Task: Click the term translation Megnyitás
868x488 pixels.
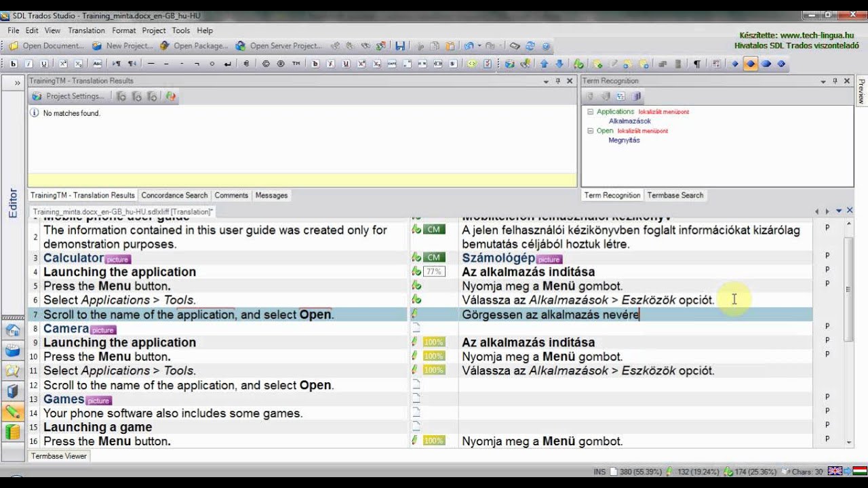Action: 624,140
